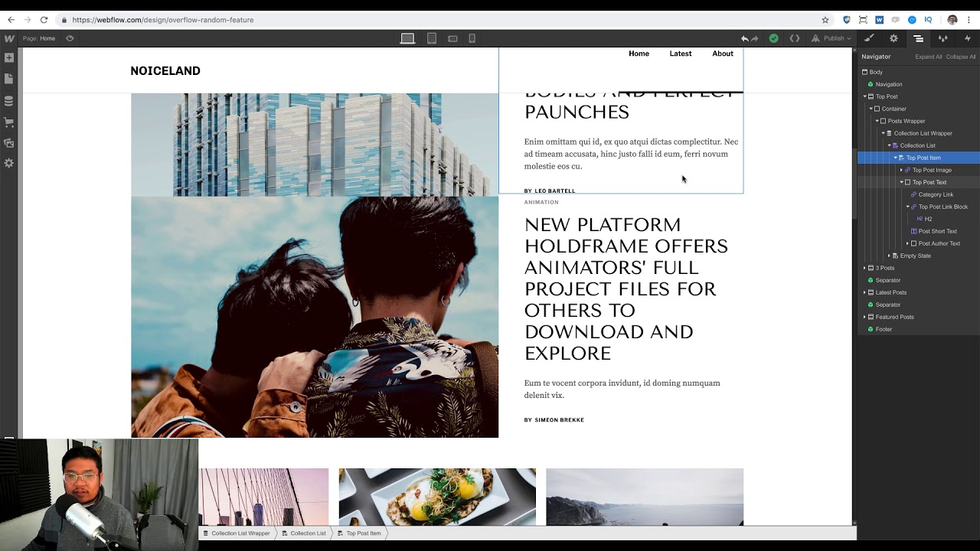Screen dimensions: 980x551
Task: Bookmark this page with star icon
Action: point(825,20)
